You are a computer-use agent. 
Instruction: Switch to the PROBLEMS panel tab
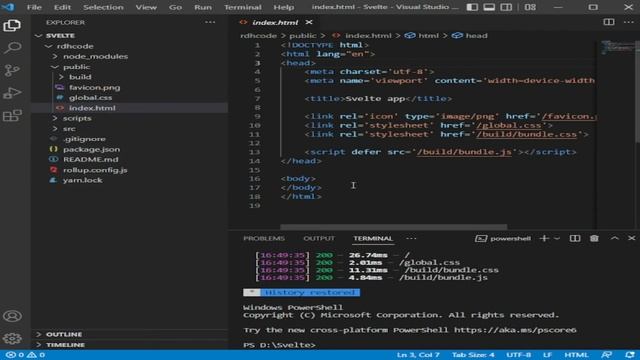264,238
